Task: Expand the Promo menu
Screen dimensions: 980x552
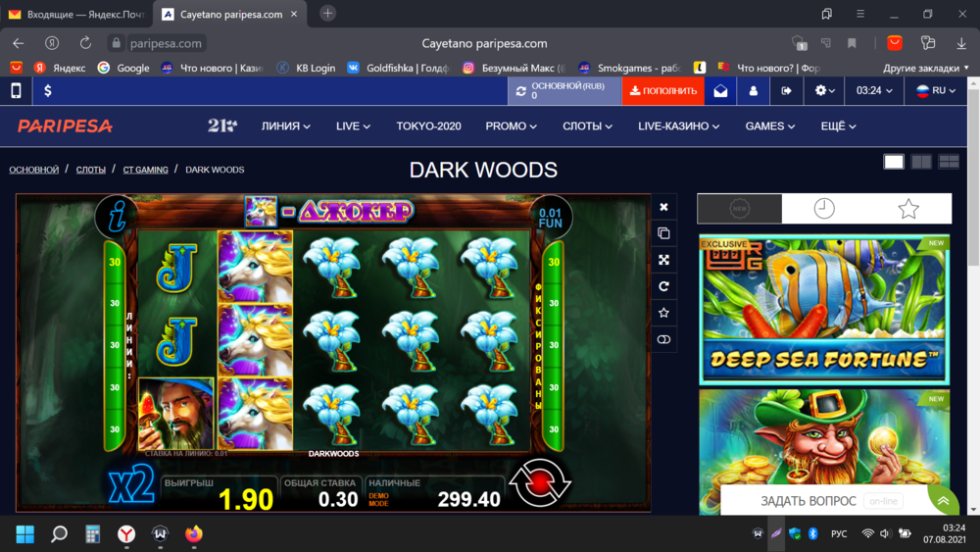Action: click(512, 126)
